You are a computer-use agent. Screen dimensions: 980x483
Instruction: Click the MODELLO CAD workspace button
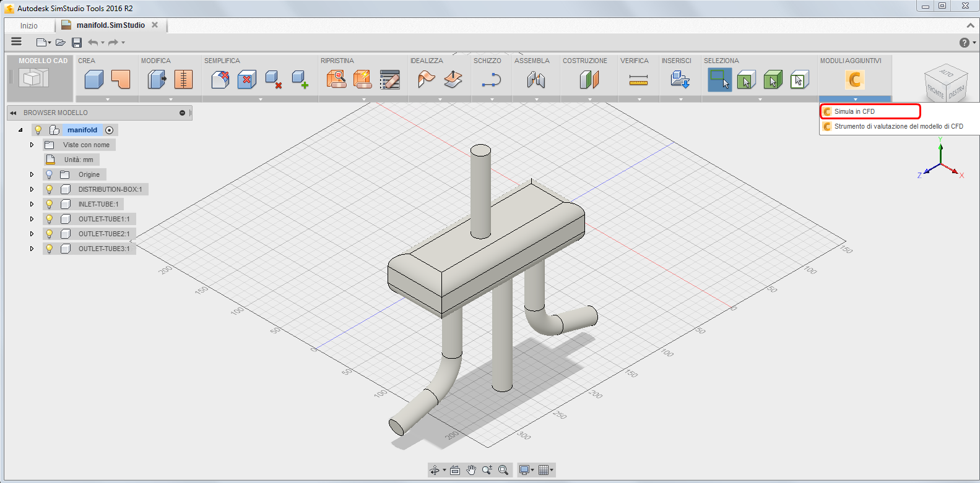[40, 79]
